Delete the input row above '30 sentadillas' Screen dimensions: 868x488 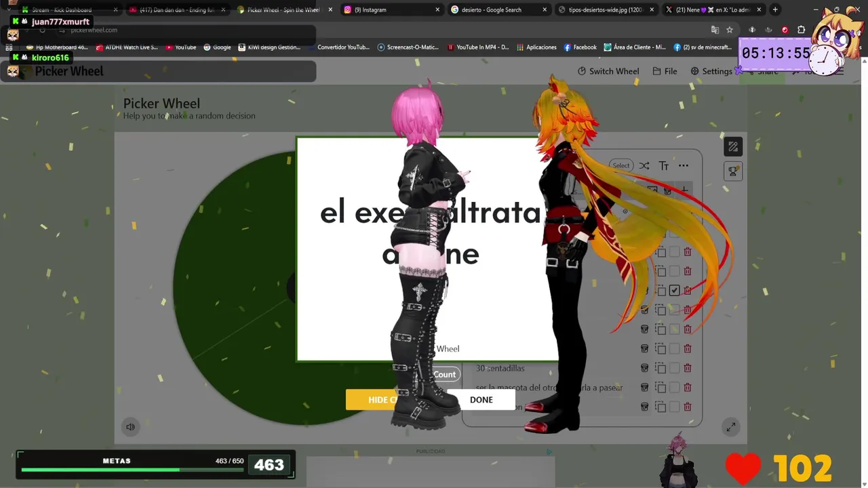688,348
